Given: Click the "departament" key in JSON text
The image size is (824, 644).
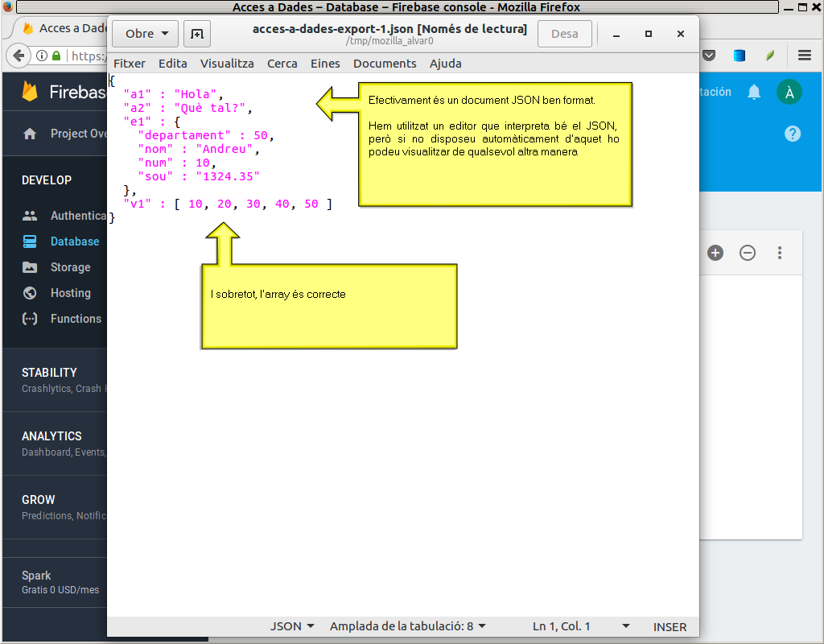Looking at the screenshot, I should tap(184, 135).
